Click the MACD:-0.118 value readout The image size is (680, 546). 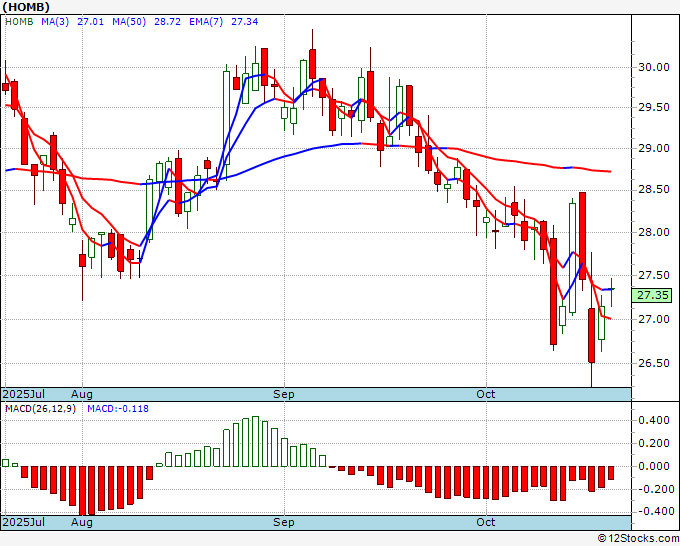(118, 409)
